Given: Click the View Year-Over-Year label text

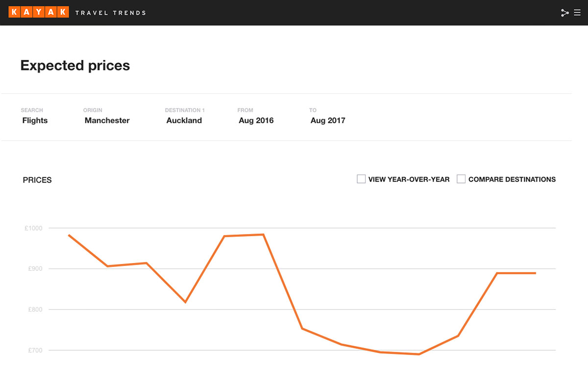Looking at the screenshot, I should [409, 180].
